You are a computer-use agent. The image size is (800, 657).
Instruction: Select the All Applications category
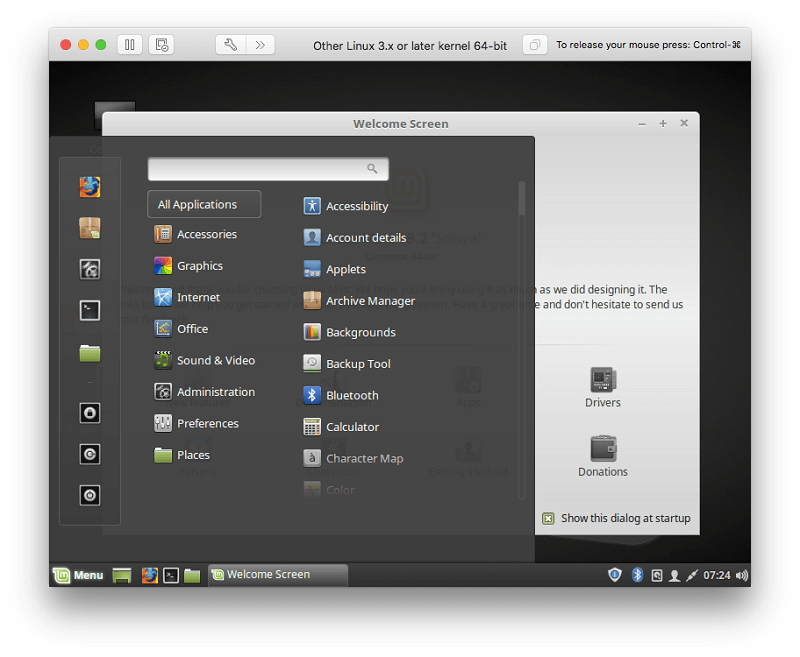tap(204, 204)
